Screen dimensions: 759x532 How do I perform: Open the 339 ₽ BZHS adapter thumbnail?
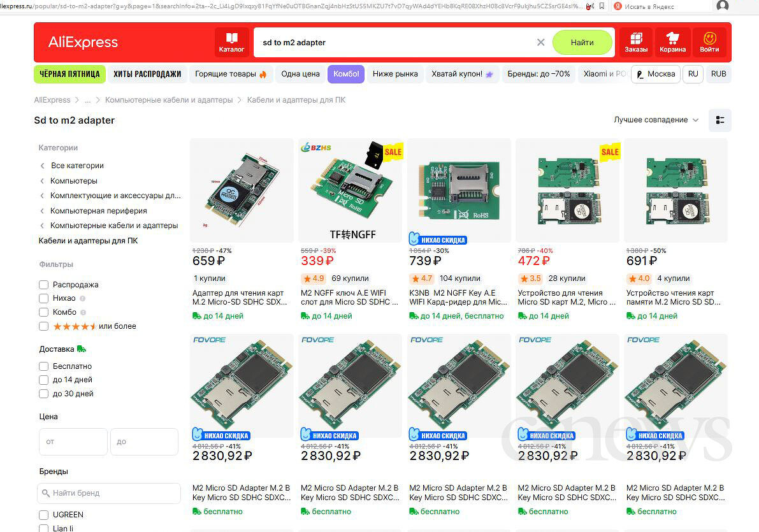[x=351, y=191]
